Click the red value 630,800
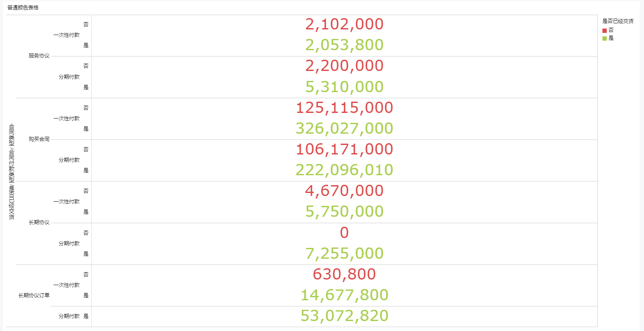 click(344, 274)
